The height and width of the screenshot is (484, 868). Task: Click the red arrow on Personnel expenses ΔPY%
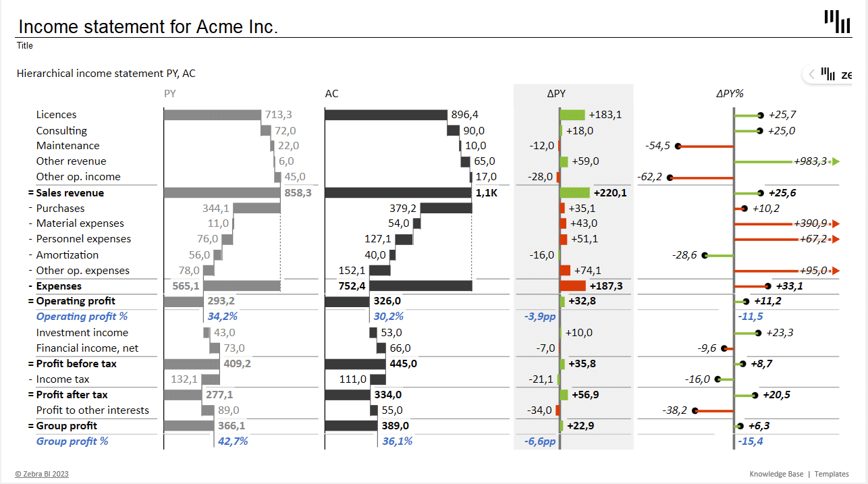point(836,239)
